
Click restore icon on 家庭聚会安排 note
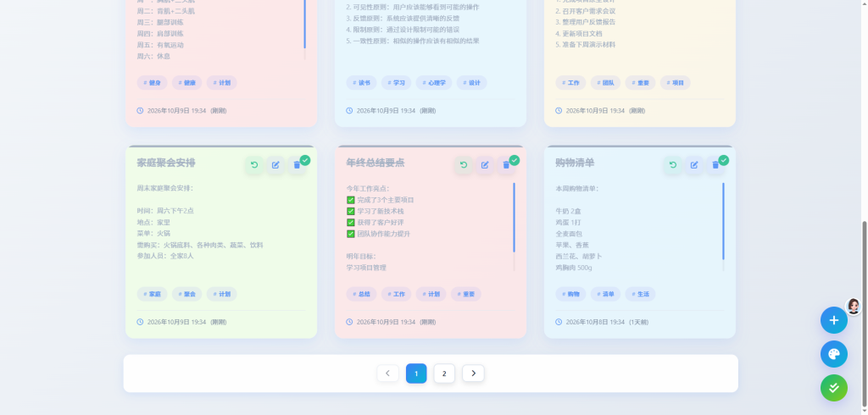[x=254, y=165]
